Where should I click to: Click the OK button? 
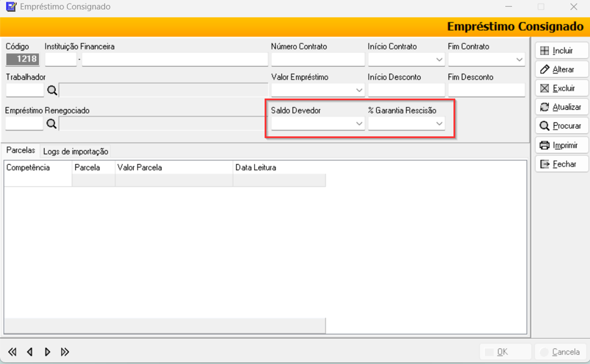pos(505,352)
